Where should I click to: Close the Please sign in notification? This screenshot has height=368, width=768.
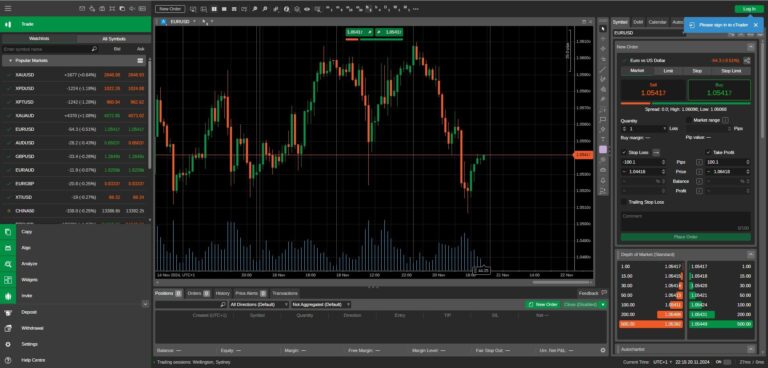pos(756,25)
